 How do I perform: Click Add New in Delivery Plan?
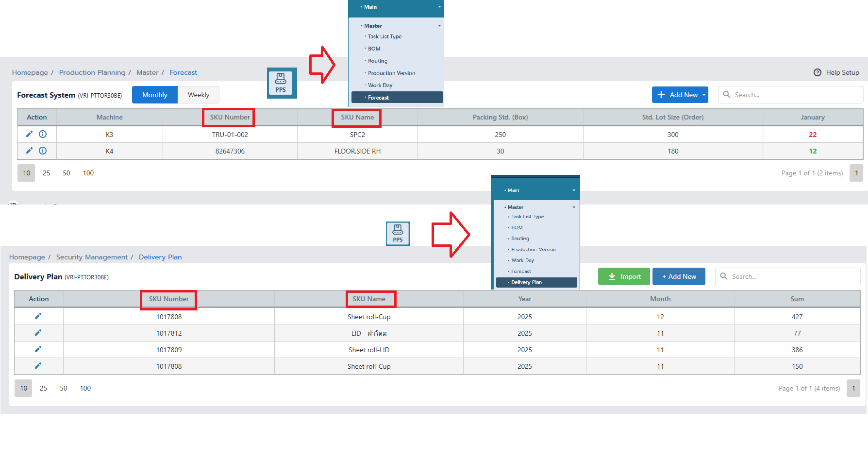click(x=679, y=276)
